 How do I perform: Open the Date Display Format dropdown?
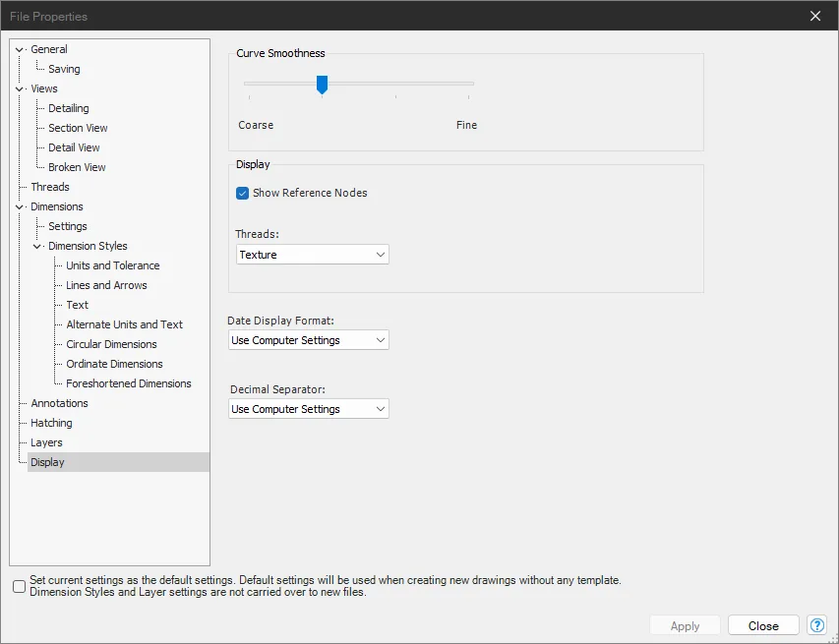coord(309,340)
